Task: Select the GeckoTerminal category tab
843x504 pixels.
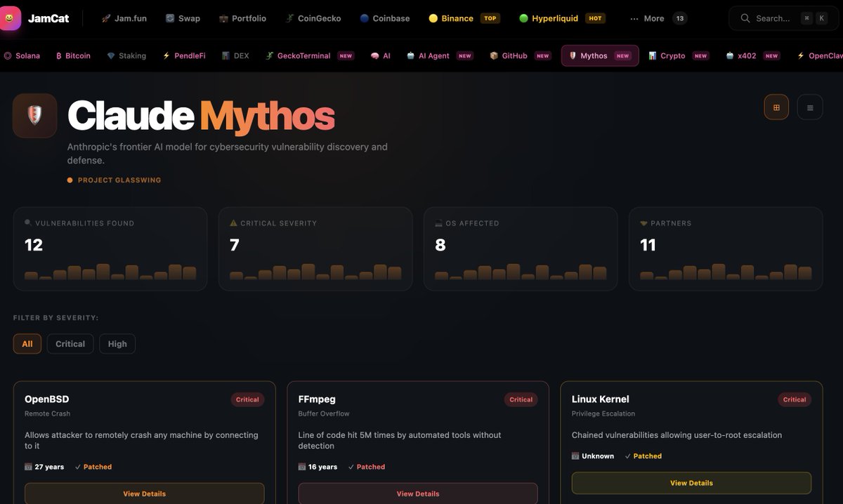Action: pos(310,55)
